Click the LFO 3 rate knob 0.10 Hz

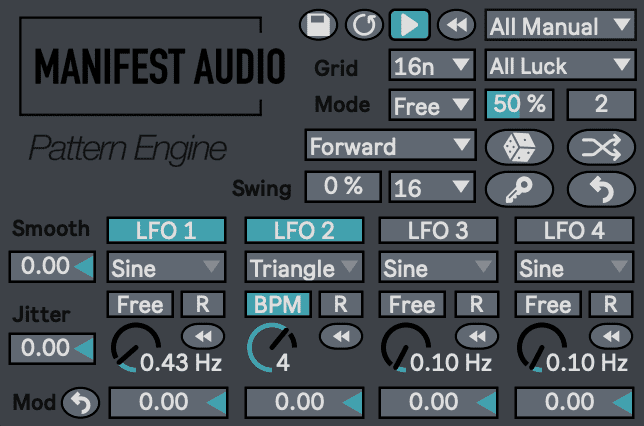tap(406, 348)
